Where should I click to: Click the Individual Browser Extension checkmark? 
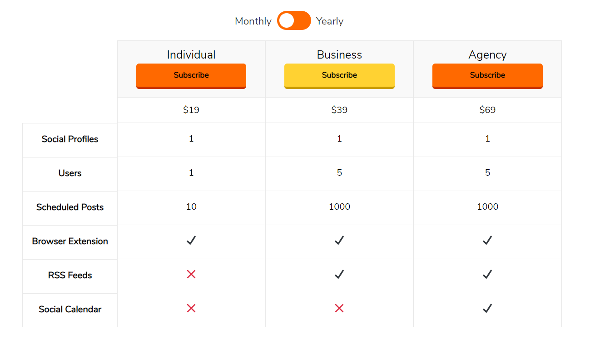tap(191, 241)
